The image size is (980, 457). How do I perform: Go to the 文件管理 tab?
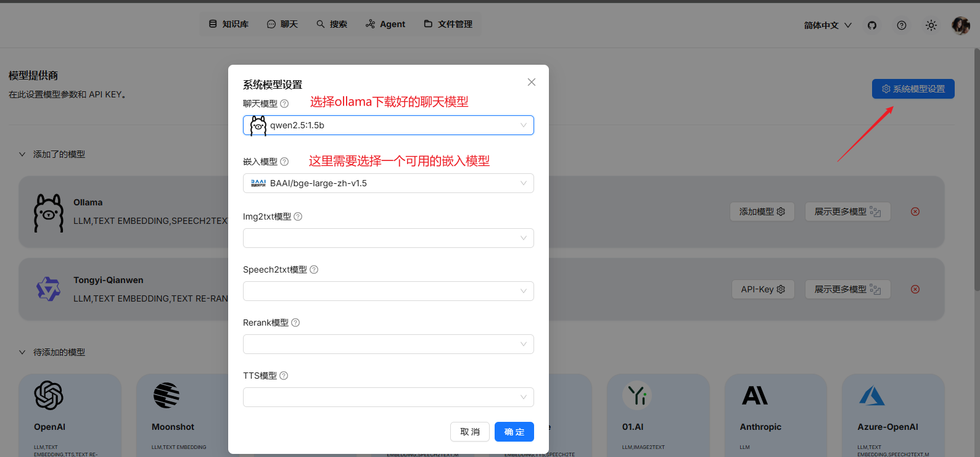pos(448,24)
